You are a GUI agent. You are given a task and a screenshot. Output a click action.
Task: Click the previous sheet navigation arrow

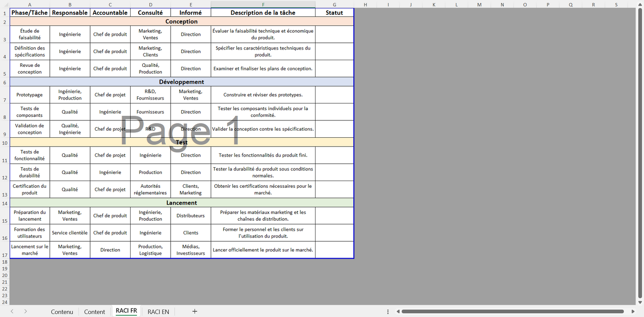point(12,312)
